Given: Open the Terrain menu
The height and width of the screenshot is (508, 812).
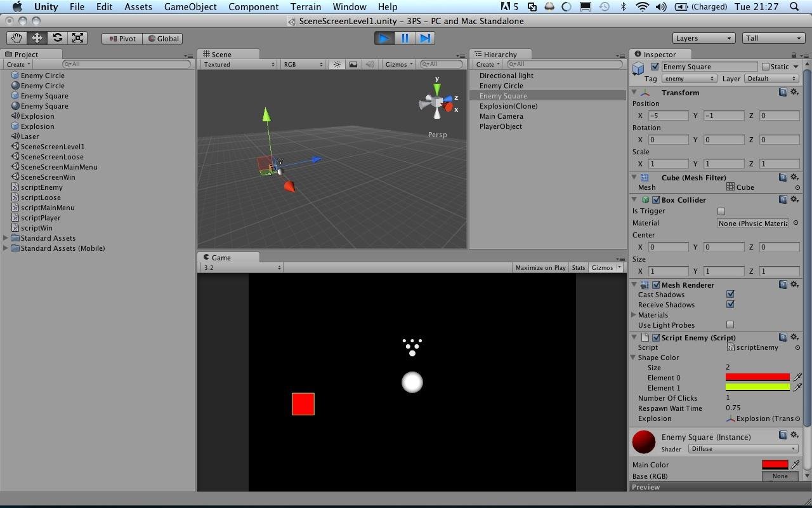Looking at the screenshot, I should click(306, 7).
